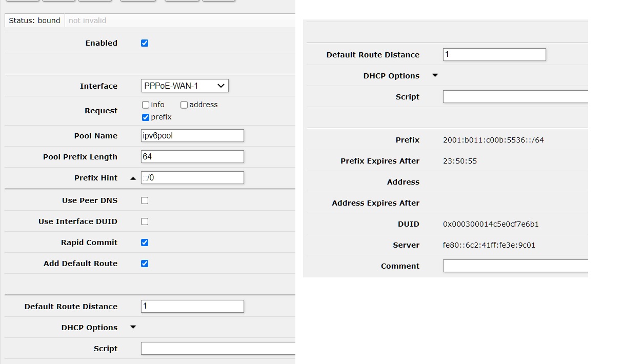The height and width of the screenshot is (364, 643).
Task: Expand DHCP Options in the right panel
Action: [435, 75]
